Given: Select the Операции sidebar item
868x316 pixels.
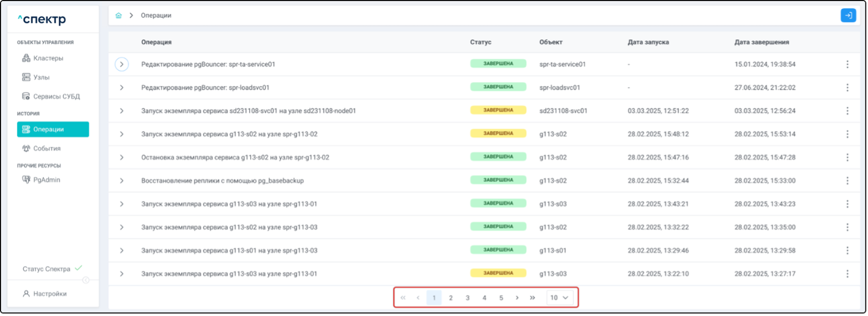Looking at the screenshot, I should (x=53, y=129).
